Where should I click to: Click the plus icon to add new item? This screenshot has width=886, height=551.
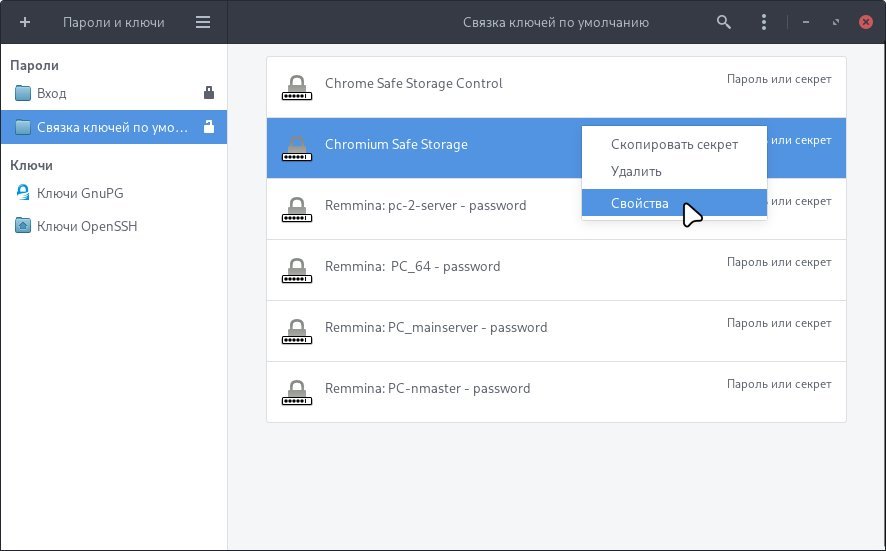25,22
